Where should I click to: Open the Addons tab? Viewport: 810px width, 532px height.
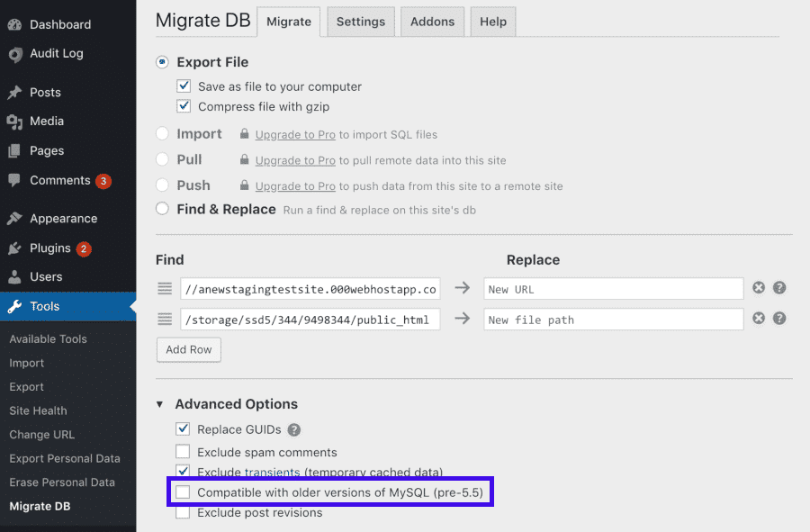point(432,22)
